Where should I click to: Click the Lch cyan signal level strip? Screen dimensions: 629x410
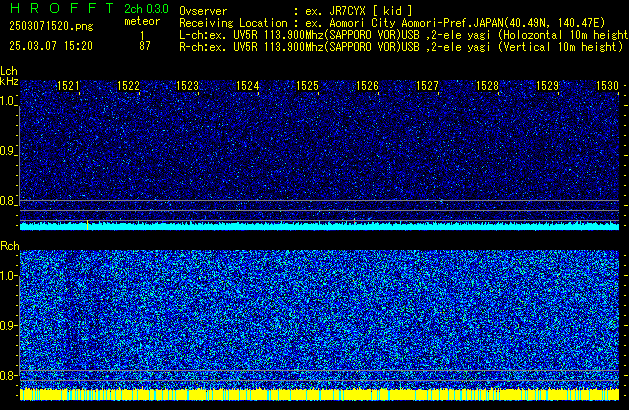pyautogui.click(x=319, y=226)
